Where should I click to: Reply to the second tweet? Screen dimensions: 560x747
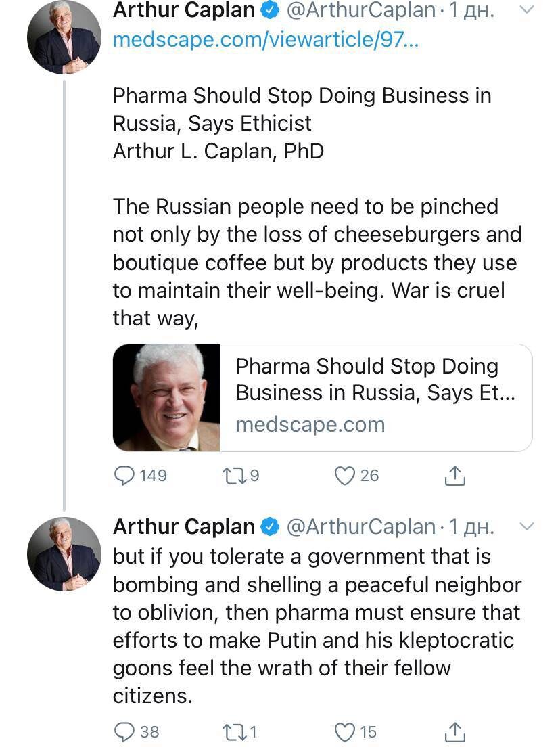click(124, 731)
